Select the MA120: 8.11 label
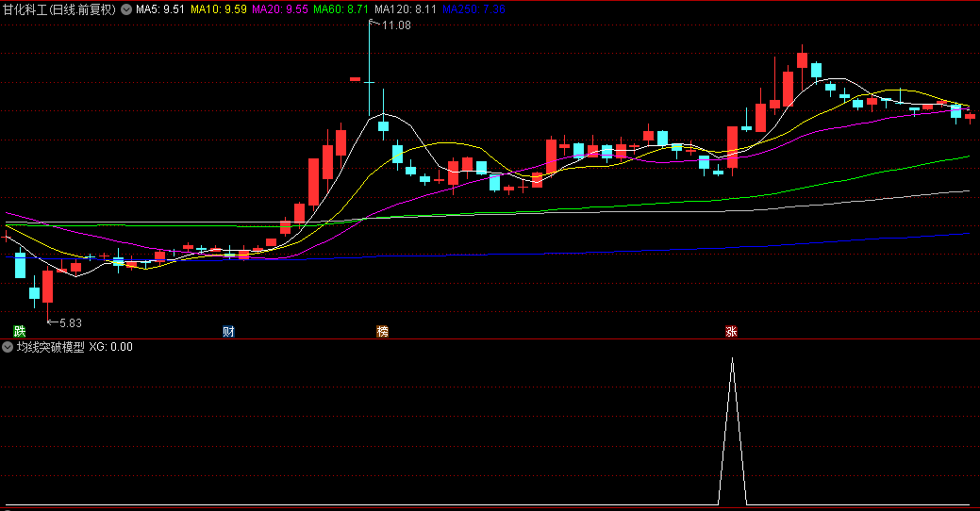 click(406, 9)
